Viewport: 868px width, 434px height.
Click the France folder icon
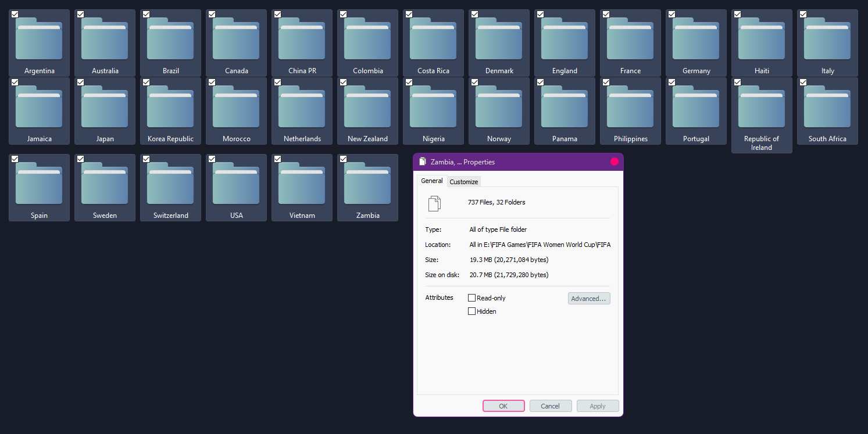630,39
